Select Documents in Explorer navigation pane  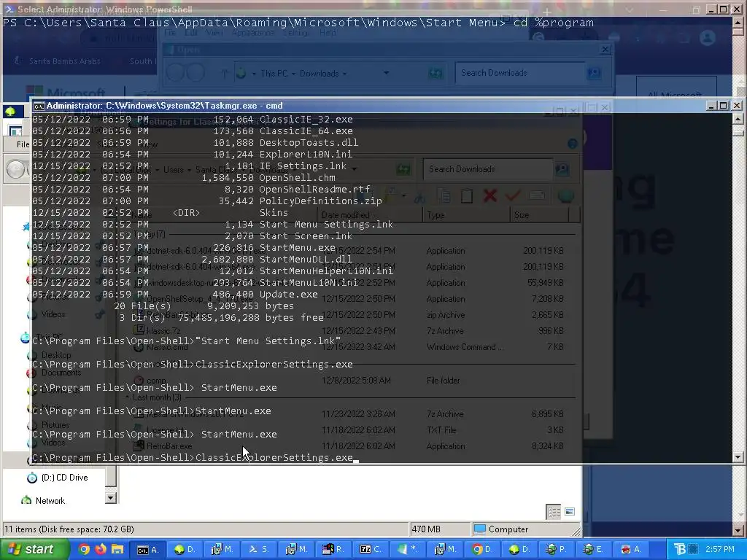pyautogui.click(x=61, y=373)
